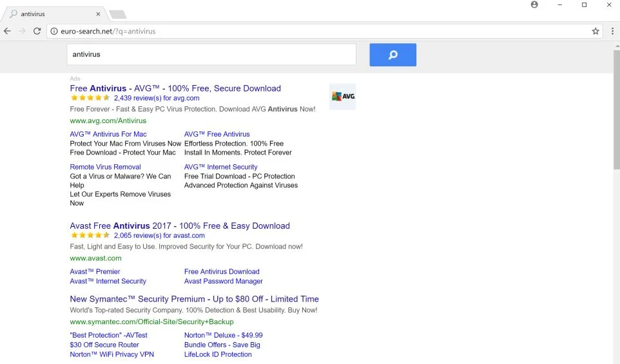Click the antivirus search input field
620x364 pixels.
[211, 55]
